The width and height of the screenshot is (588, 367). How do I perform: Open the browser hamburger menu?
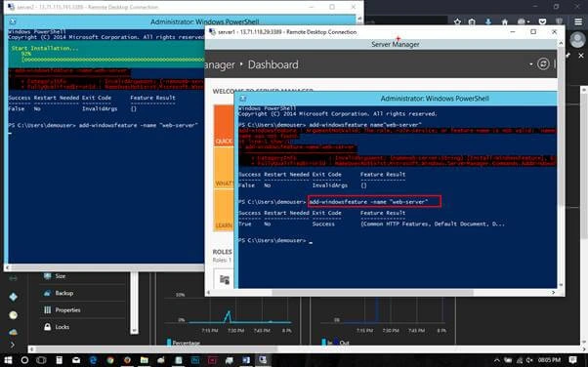(578, 21)
